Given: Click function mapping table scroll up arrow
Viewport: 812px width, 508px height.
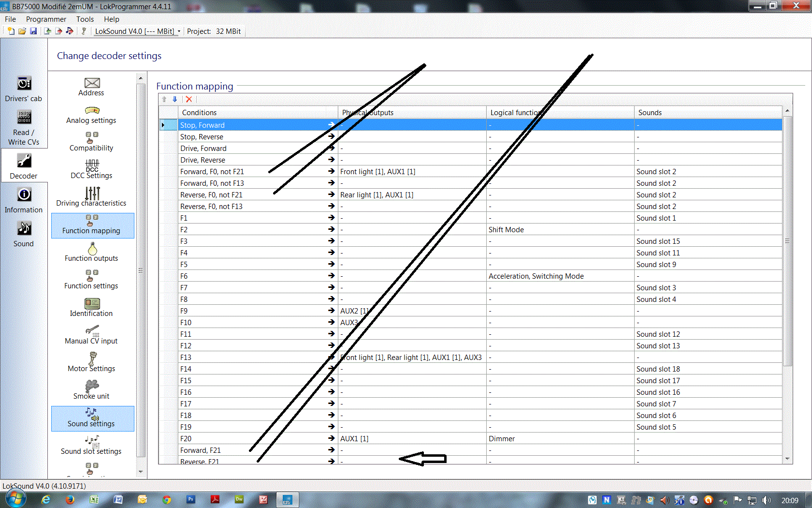Looking at the screenshot, I should pos(787,111).
